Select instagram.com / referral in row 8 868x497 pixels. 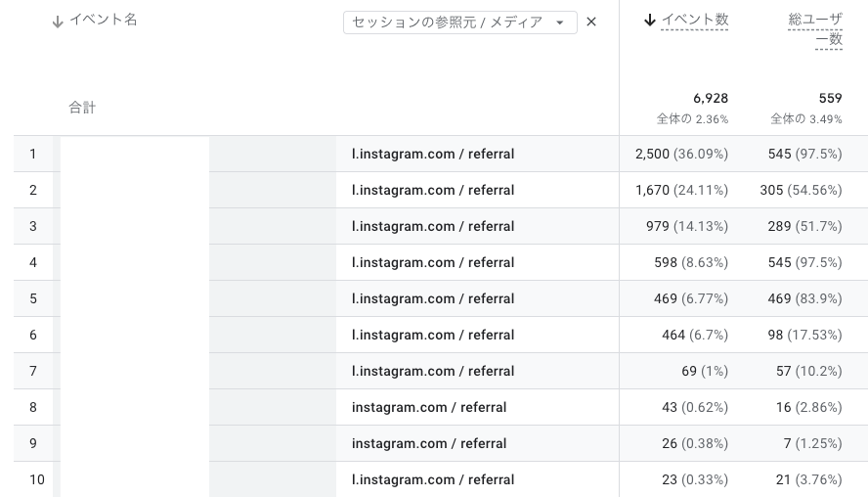[x=429, y=407]
